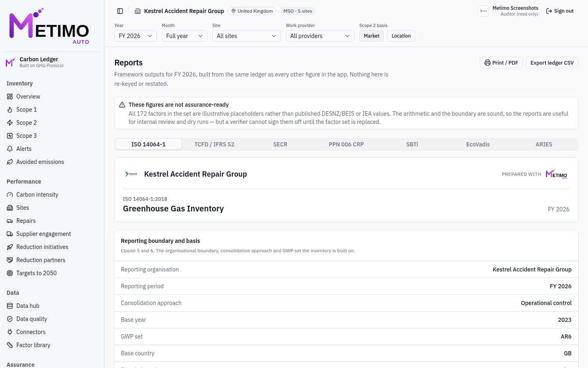Set Scope 2 basis to Market
Screen dimensions: 588x368
(x=372, y=36)
